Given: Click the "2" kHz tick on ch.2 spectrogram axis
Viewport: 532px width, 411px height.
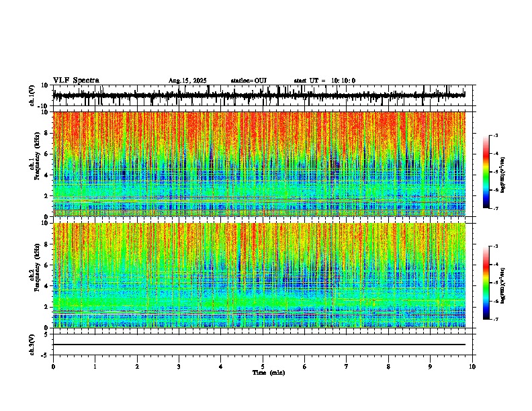Looking at the screenshot, I should coord(47,306).
